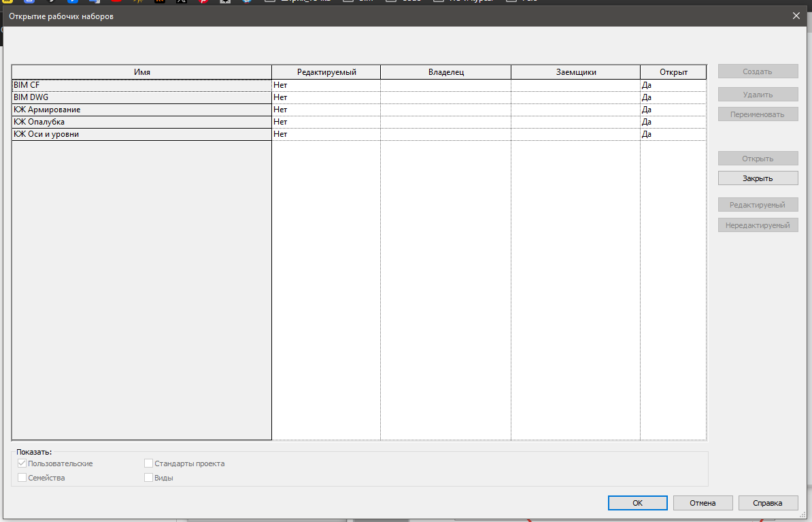Check the Стандарты проекта option
Viewport: 812px width, 522px height.
(x=149, y=463)
